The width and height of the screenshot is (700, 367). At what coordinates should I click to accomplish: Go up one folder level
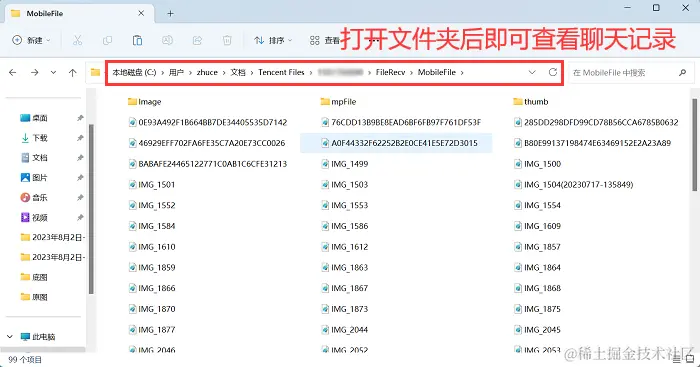tap(72, 72)
